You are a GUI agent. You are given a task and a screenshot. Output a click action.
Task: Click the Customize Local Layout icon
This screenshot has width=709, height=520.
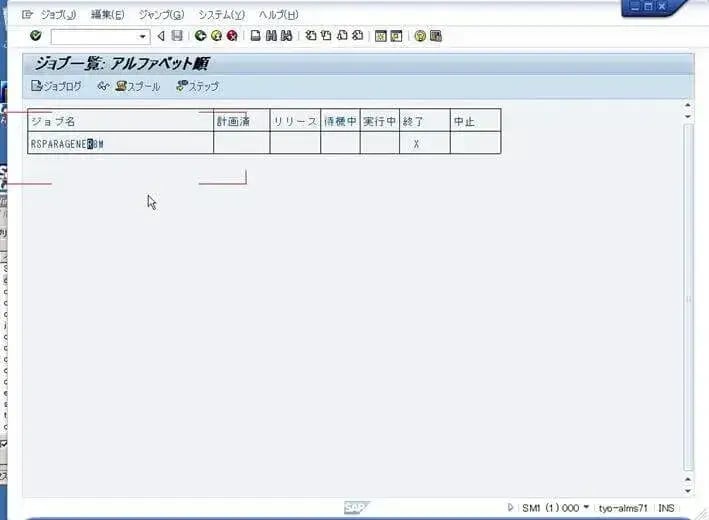point(436,36)
